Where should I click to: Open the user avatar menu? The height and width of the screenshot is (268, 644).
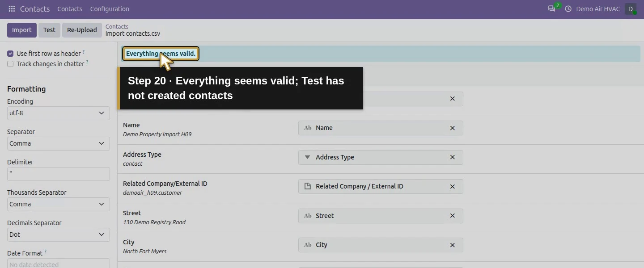(x=631, y=9)
